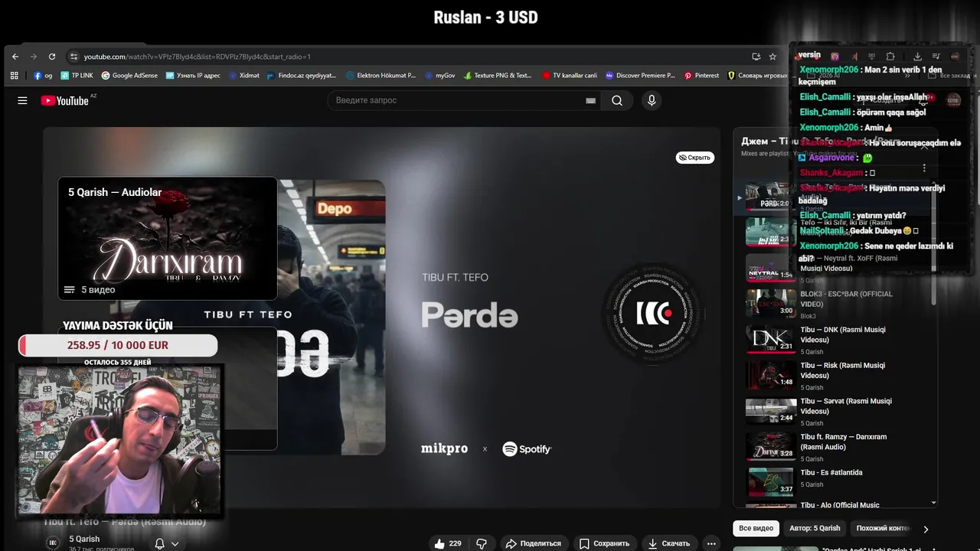Toggle the notification bell for 5 Qarish

click(159, 543)
